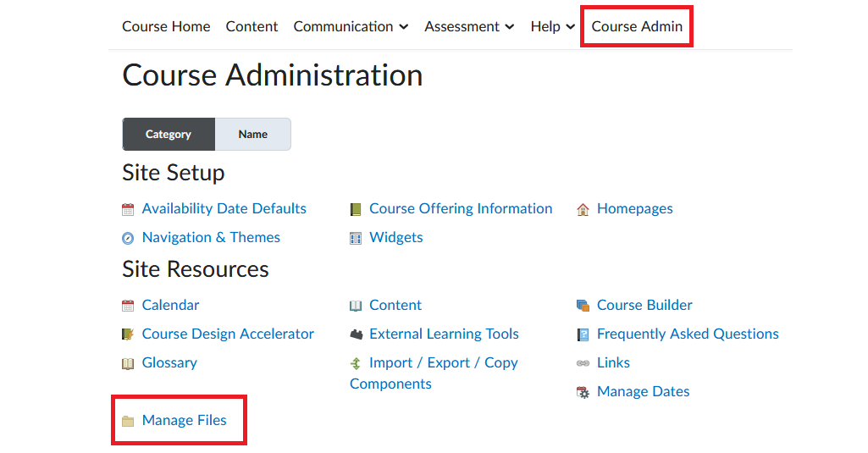
Task: Open Navigation & Themes link
Action: pyautogui.click(x=211, y=237)
